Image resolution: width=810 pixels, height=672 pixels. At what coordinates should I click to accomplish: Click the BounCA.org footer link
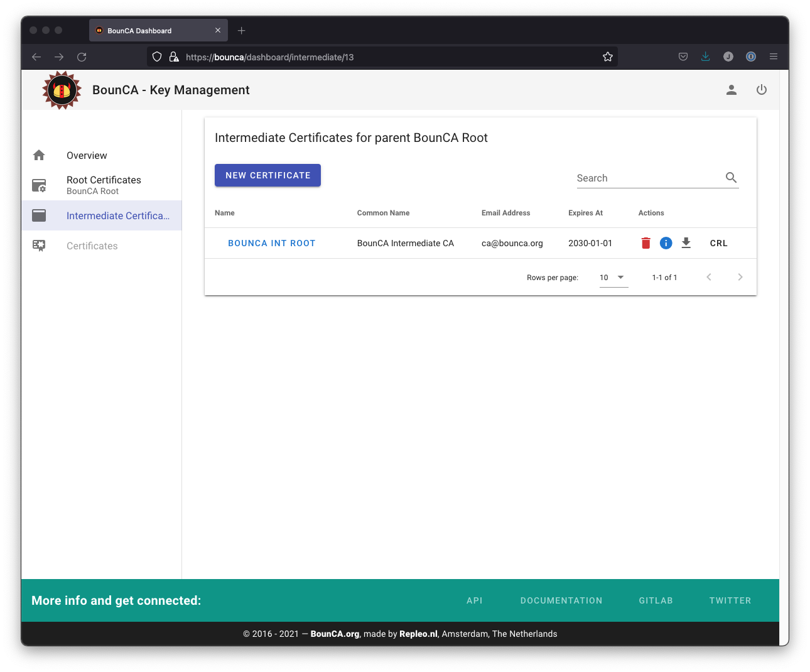click(x=335, y=634)
